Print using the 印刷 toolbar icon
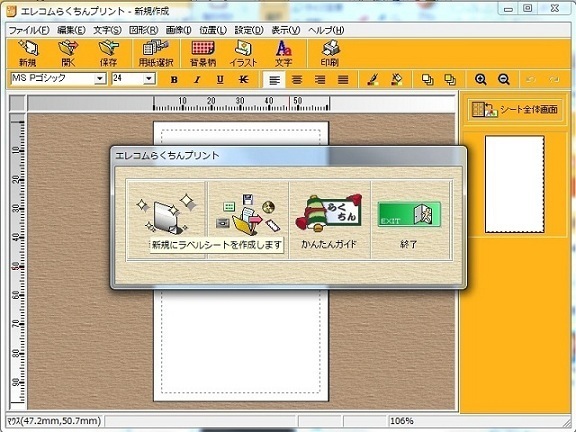 [x=330, y=54]
